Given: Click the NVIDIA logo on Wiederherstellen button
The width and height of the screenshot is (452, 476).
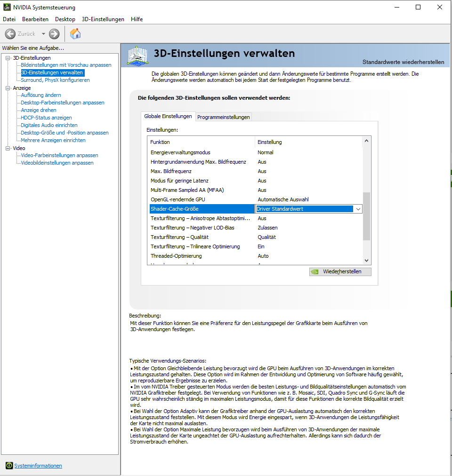Looking at the screenshot, I should click(315, 272).
